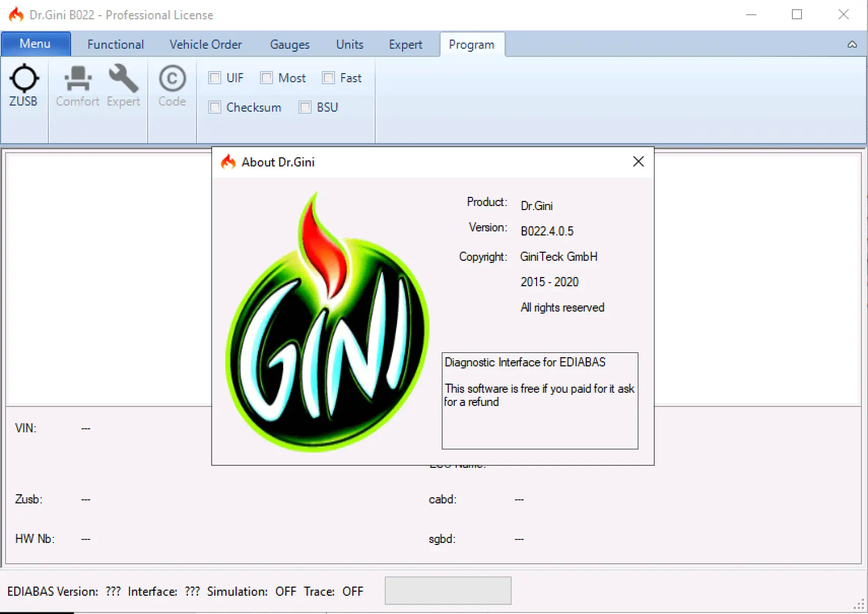This screenshot has width=868, height=614.
Task: Enable the UIF checkbox
Action: click(x=215, y=78)
